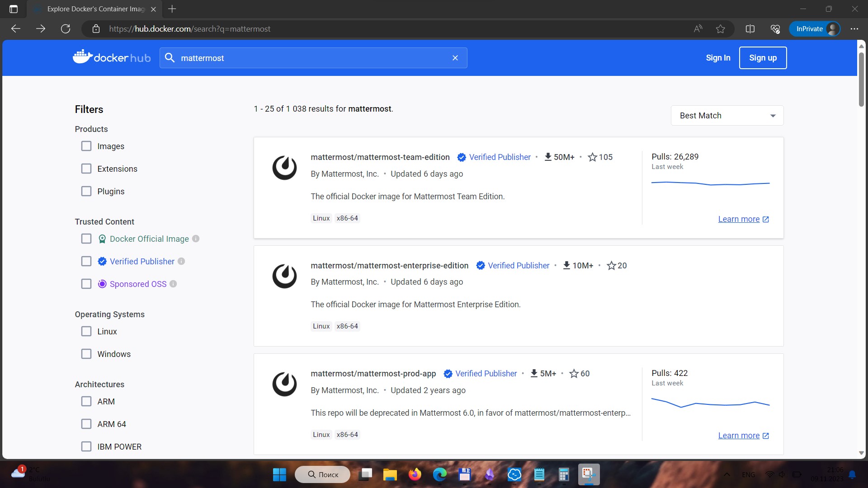Click the mattermost-enterprise-edition logo thumbnail

(x=284, y=276)
